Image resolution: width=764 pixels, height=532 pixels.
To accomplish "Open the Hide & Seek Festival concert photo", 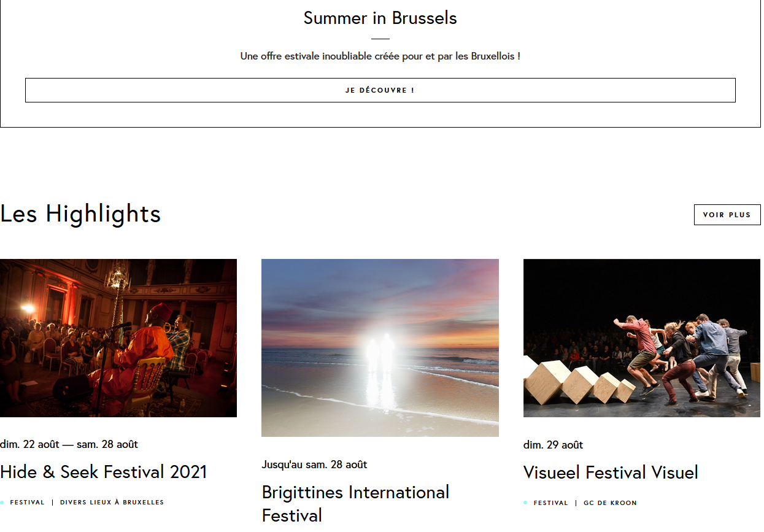I will (118, 338).
